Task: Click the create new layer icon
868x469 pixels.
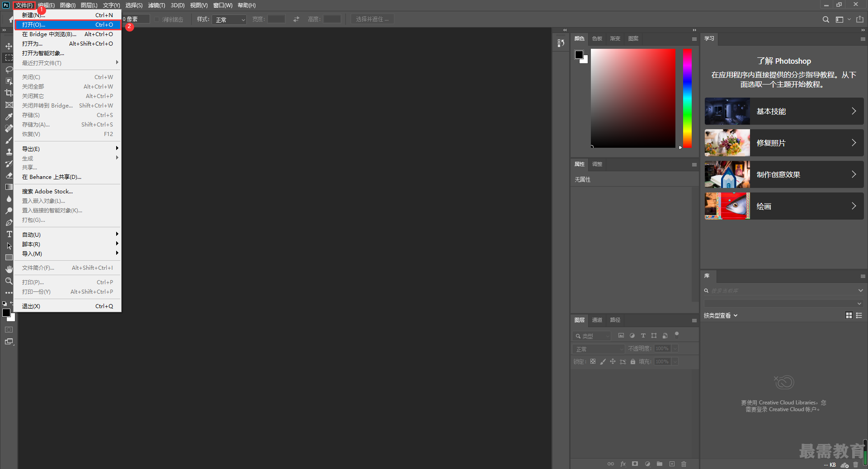Action: (x=672, y=464)
